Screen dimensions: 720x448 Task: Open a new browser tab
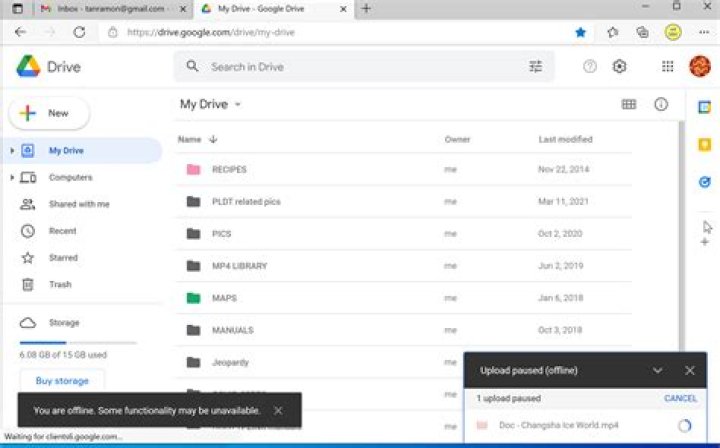[366, 8]
